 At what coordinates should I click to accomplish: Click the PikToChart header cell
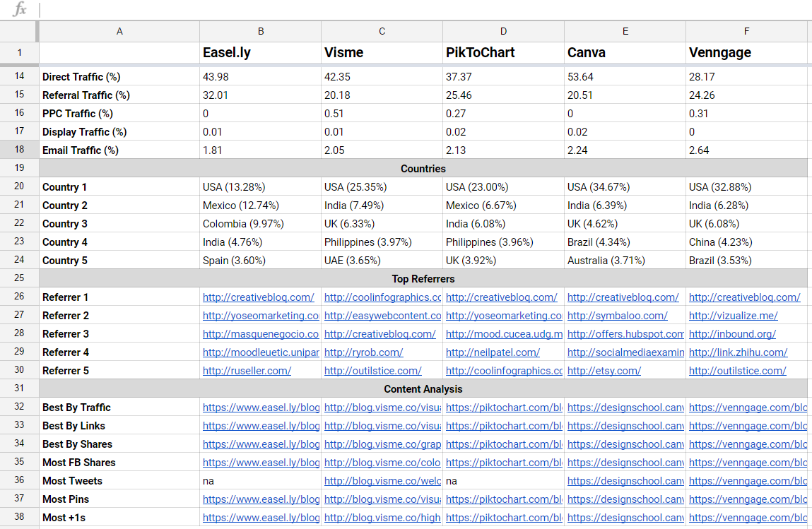click(503, 52)
